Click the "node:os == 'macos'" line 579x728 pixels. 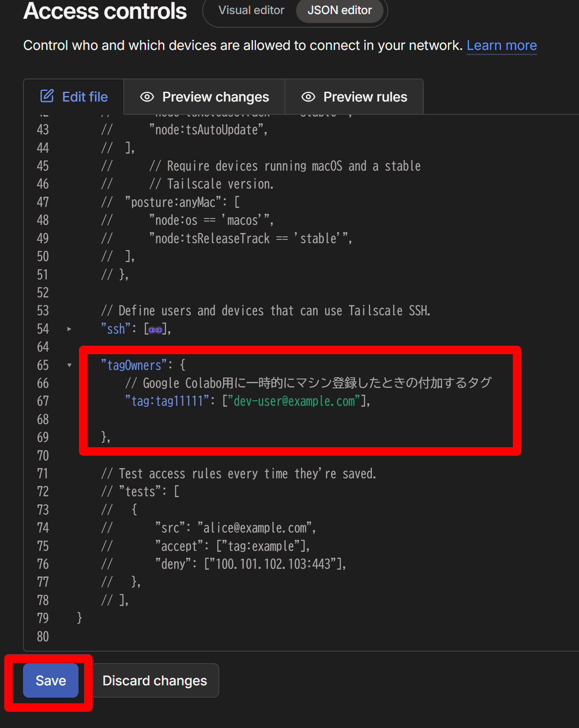tap(187, 220)
